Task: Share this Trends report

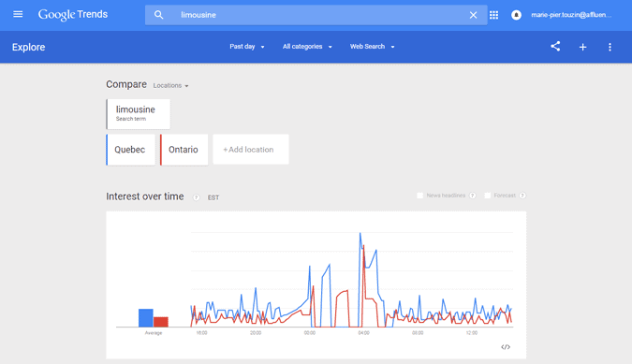Action: click(555, 46)
